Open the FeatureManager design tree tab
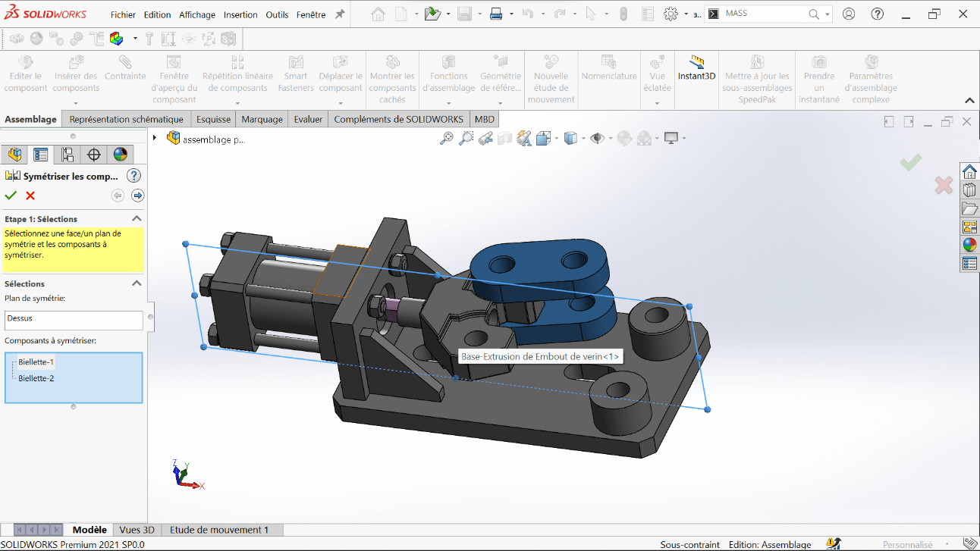980x551 pixels. [14, 155]
